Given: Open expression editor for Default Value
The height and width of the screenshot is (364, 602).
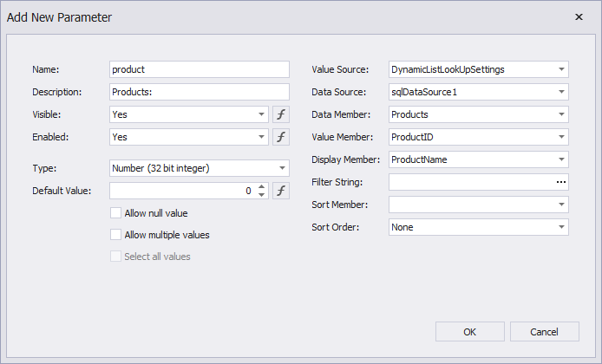Looking at the screenshot, I should (x=281, y=191).
